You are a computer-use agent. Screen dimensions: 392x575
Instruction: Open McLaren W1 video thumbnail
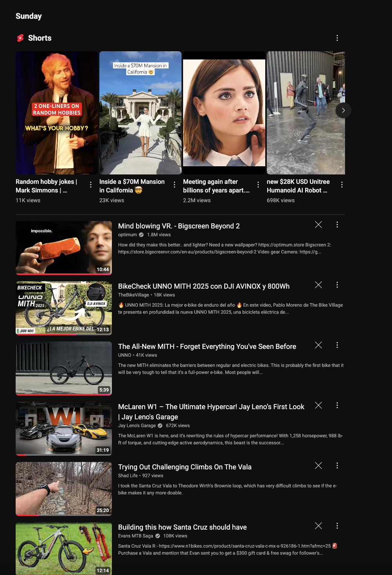64,429
